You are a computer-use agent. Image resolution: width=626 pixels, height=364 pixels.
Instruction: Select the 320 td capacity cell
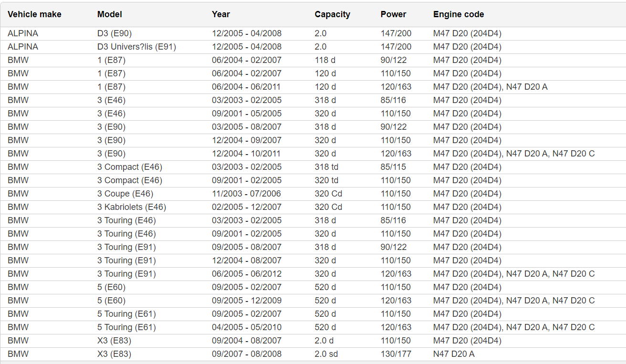tap(326, 180)
